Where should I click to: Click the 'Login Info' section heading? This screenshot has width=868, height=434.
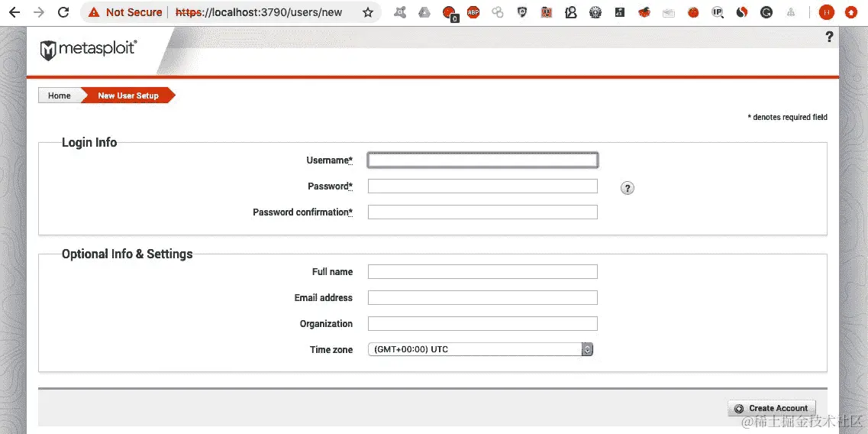coord(89,142)
